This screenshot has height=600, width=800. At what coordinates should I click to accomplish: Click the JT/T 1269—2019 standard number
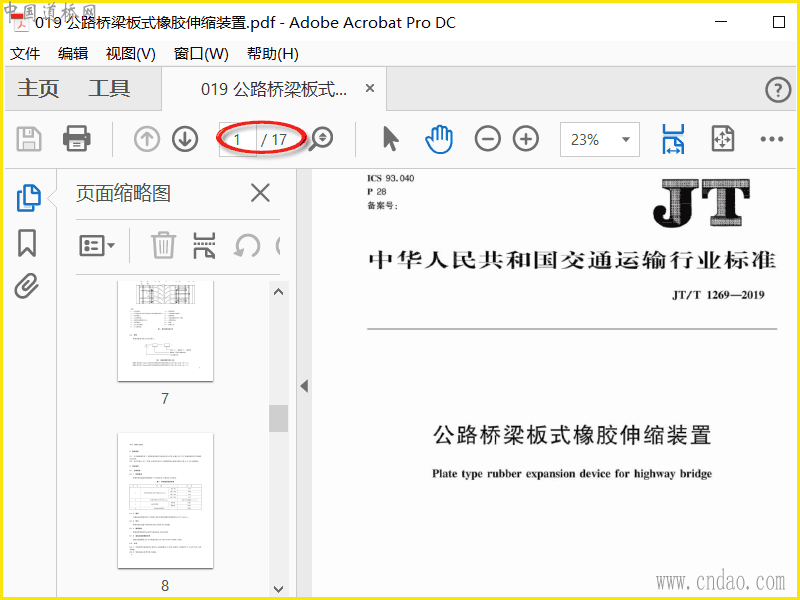point(718,295)
